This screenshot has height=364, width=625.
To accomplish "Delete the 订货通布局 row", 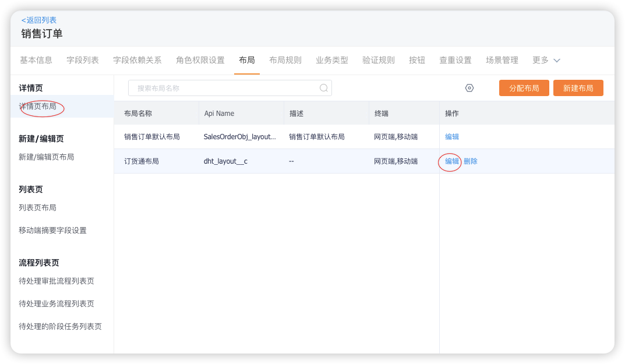I will click(x=470, y=161).
